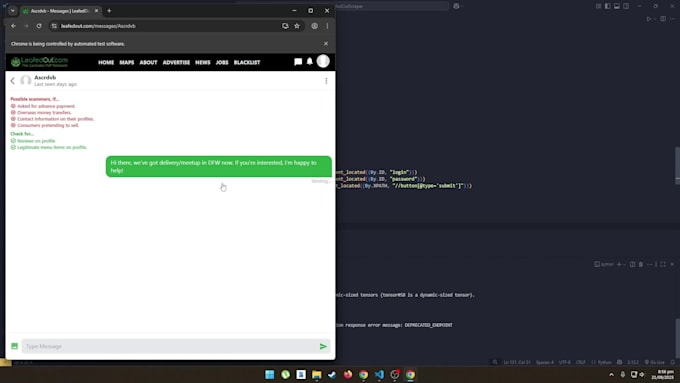This screenshot has height=383, width=680.
Task: Click the Ascrdvb username
Action: pos(45,77)
